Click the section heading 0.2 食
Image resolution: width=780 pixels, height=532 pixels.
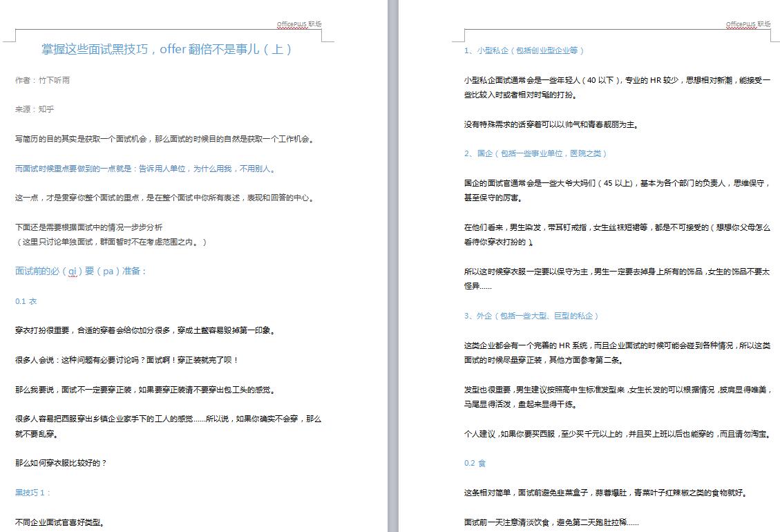tap(475, 464)
